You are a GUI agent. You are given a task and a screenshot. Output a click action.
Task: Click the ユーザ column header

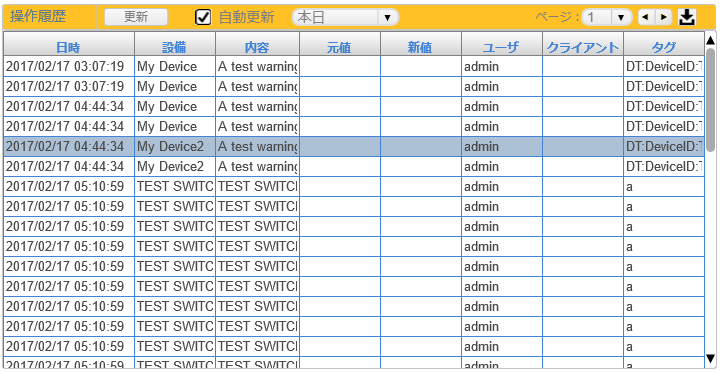click(x=501, y=45)
